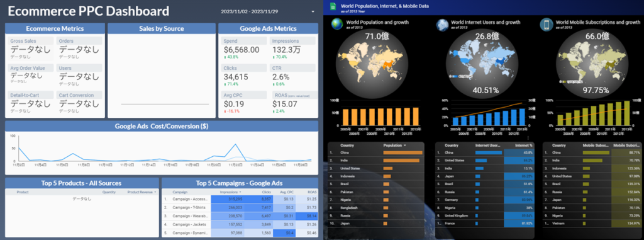Select the China row in Population table
This screenshot has width=644, height=240.
click(376, 152)
